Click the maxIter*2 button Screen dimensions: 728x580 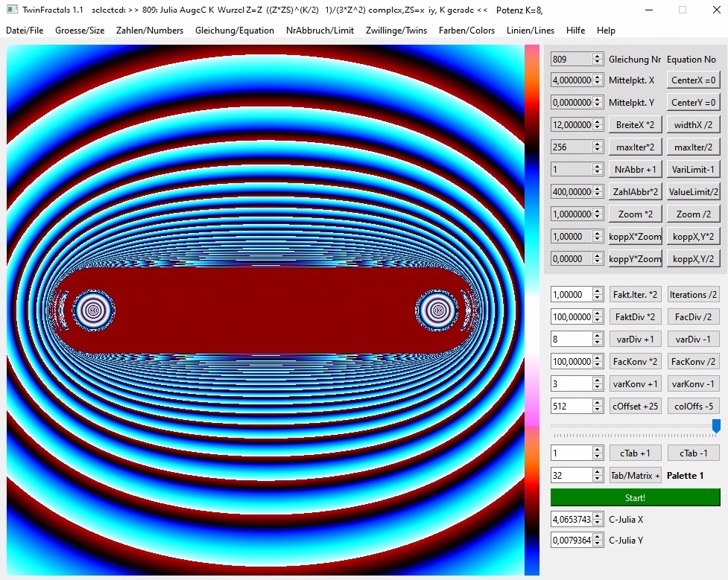coord(635,147)
